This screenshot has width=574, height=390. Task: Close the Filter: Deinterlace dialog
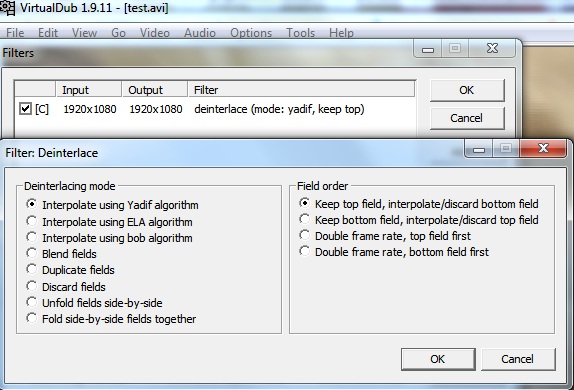pos(543,148)
